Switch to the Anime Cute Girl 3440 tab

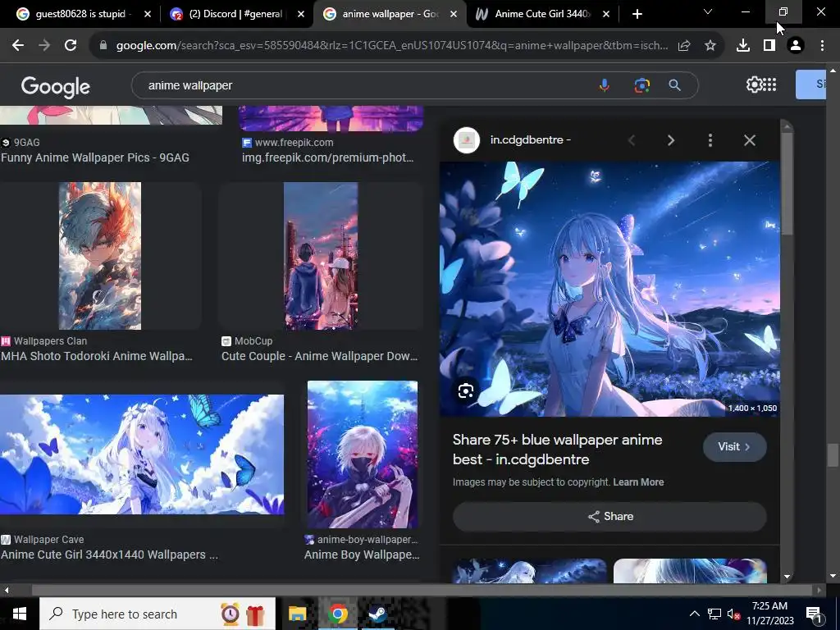pos(543,14)
